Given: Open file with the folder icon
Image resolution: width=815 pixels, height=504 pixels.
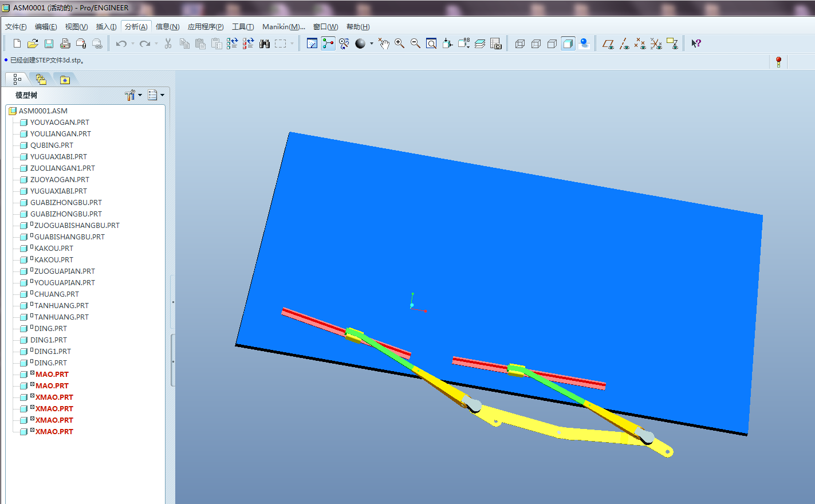Looking at the screenshot, I should point(33,44).
